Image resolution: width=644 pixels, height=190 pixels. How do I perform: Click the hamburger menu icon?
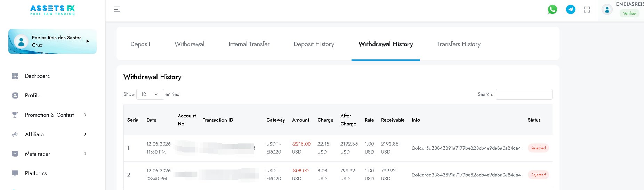(x=117, y=9)
